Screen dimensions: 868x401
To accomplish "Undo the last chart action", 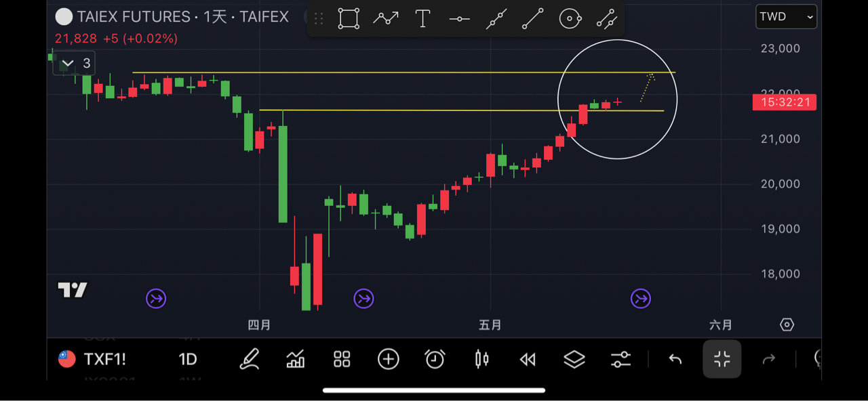I will 675,359.
